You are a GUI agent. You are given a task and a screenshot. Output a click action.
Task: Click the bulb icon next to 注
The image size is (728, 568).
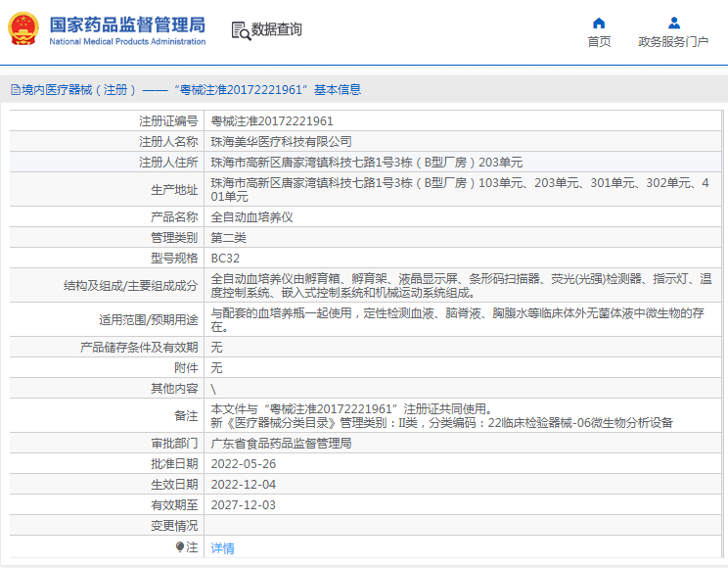(180, 546)
